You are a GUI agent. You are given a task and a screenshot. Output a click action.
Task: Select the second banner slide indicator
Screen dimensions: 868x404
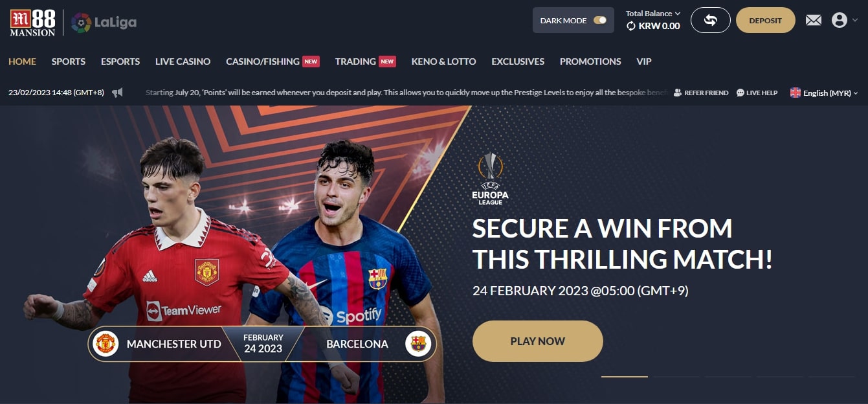676,376
